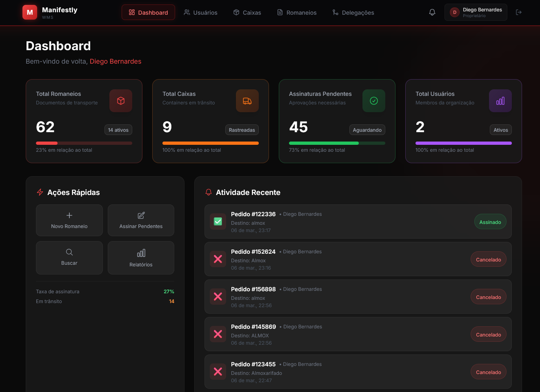The image size is (540, 392).
Task: Click the purple Usuários progress bar
Action: click(x=464, y=143)
